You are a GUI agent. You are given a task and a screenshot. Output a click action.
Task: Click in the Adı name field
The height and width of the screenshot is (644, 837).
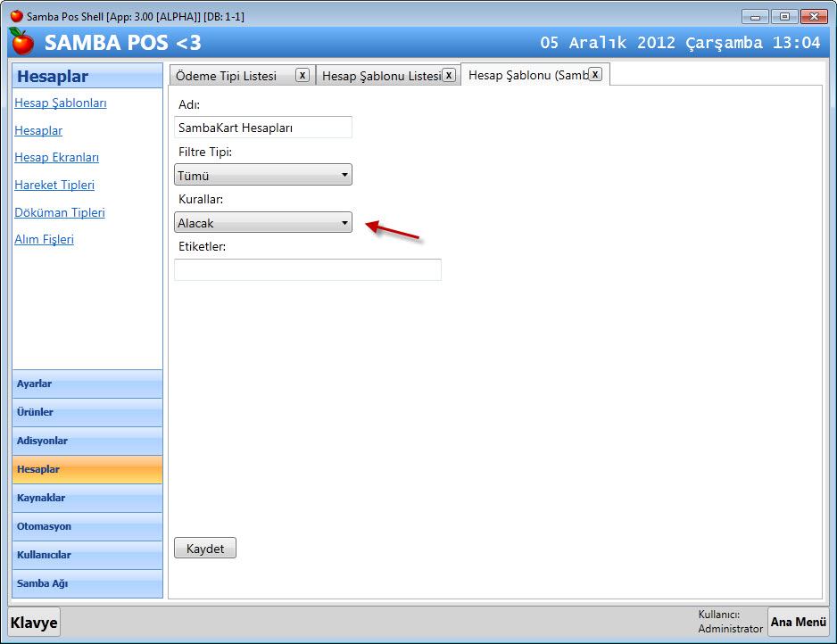point(263,128)
